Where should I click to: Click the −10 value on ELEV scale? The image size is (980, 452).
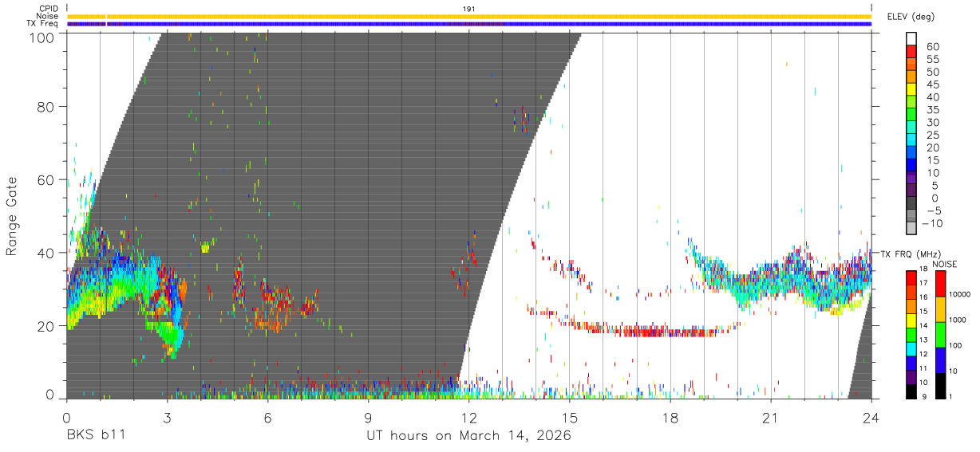[x=931, y=225]
